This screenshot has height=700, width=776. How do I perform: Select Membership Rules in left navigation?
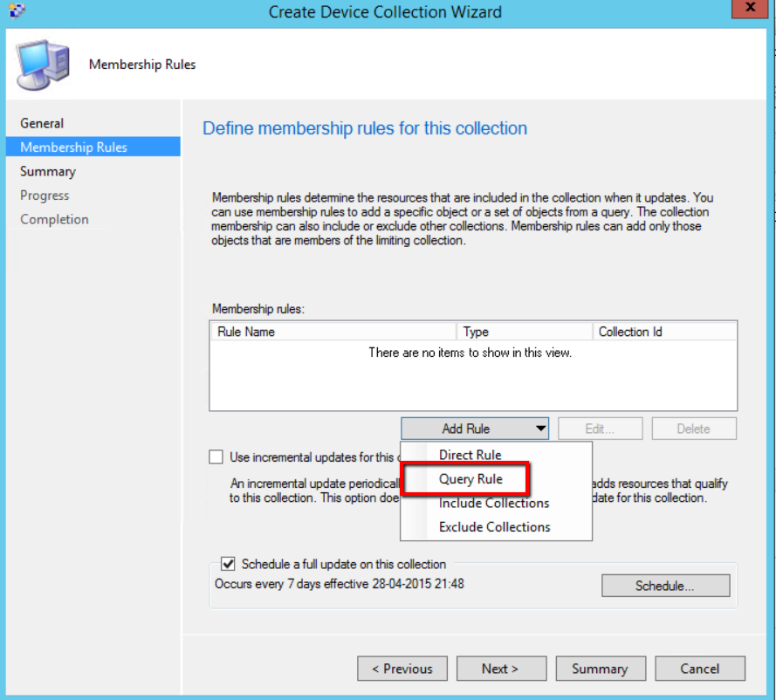click(x=73, y=148)
